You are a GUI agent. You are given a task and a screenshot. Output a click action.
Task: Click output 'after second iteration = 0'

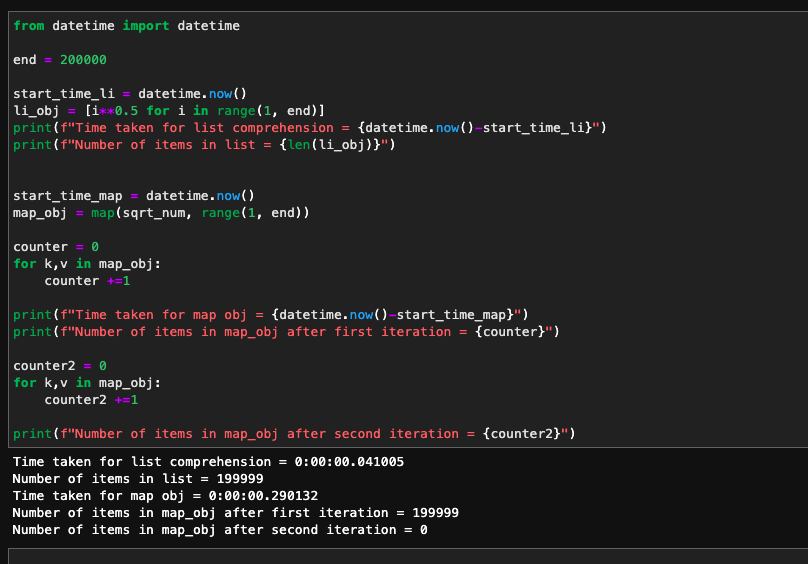click(x=220, y=530)
